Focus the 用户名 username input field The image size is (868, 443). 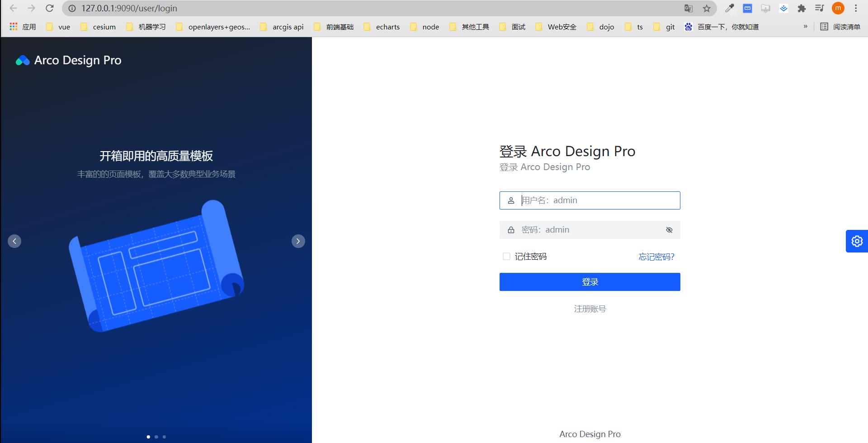click(590, 200)
